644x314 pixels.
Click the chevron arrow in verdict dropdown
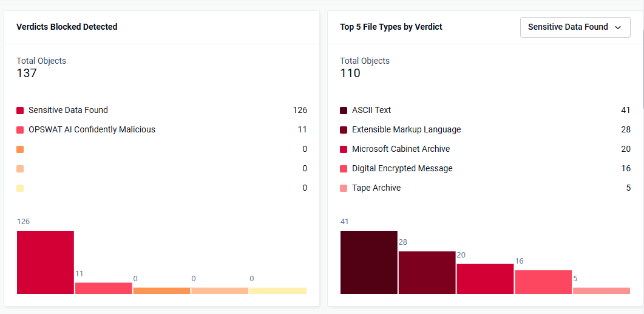point(617,27)
